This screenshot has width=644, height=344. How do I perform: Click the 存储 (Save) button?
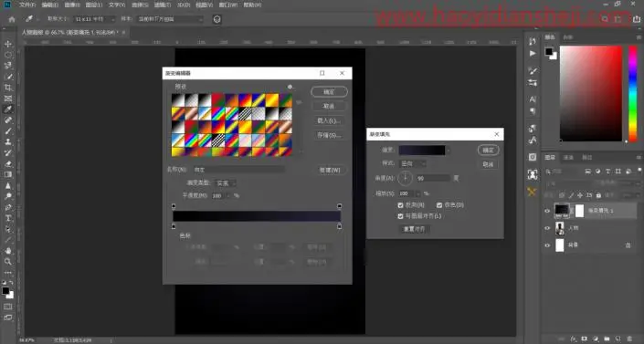coord(329,135)
